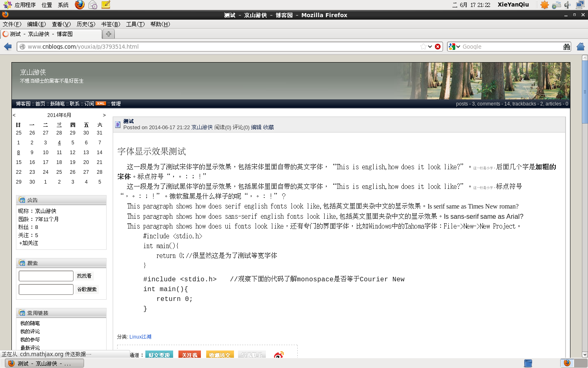588x368 pixels.
Task: Open the Google search engine dropdown
Action: (x=454, y=47)
